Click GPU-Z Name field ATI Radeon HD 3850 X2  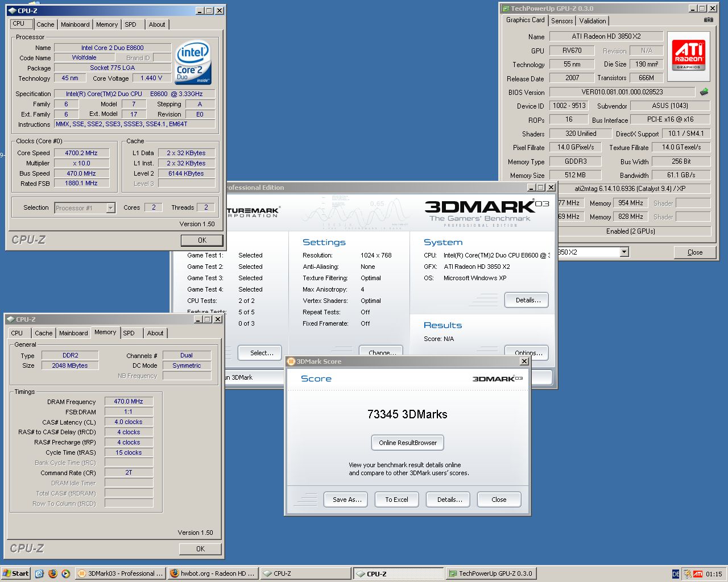click(606, 36)
